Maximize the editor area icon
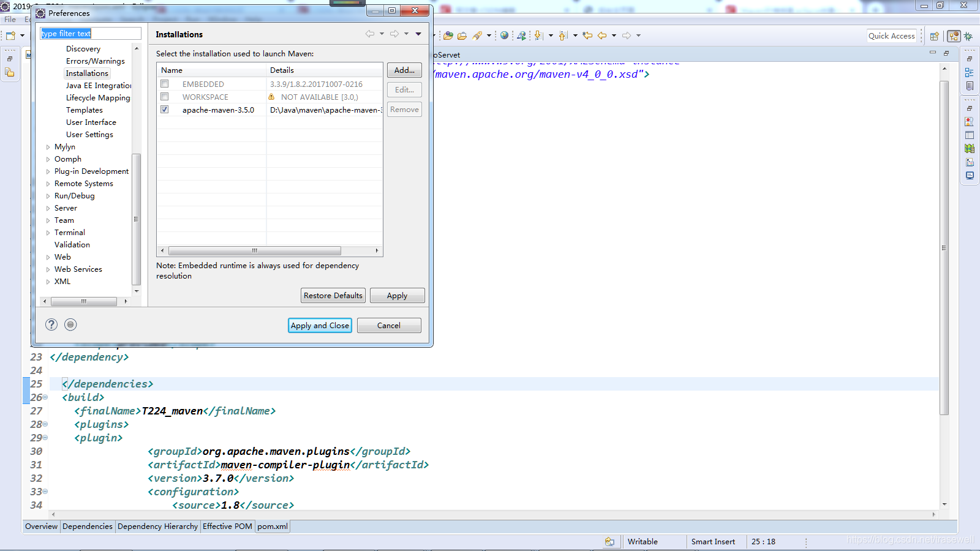 tap(946, 53)
